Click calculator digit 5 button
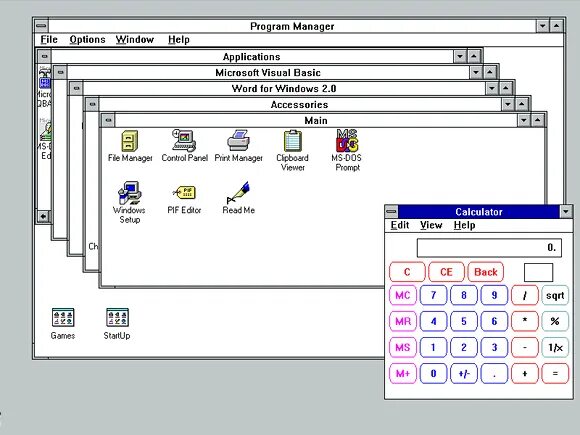The height and width of the screenshot is (435, 580). [x=463, y=321]
